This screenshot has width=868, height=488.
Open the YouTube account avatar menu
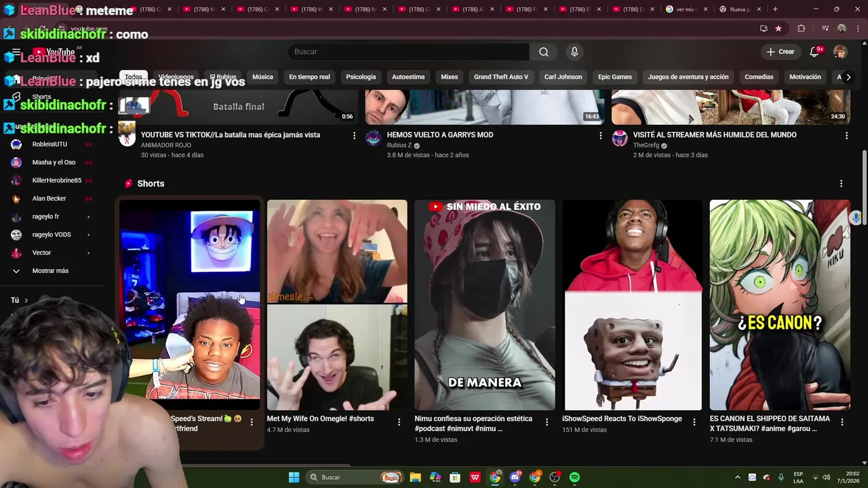pos(840,52)
